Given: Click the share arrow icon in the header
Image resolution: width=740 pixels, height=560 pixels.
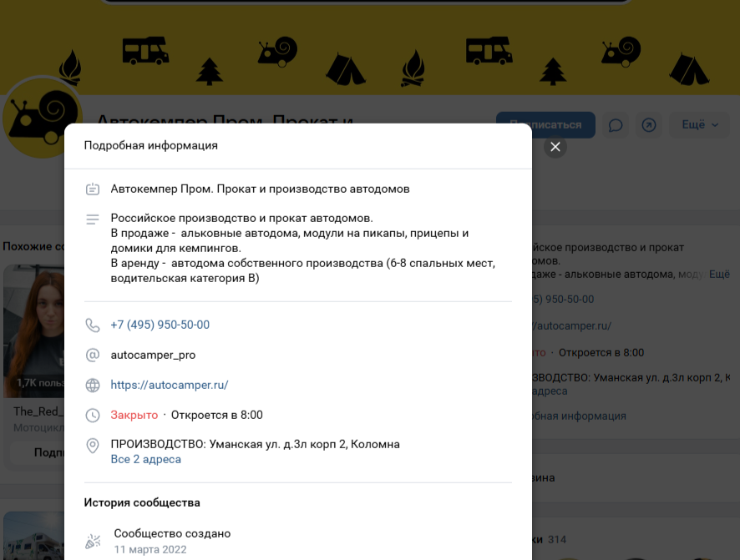Looking at the screenshot, I should click(649, 124).
